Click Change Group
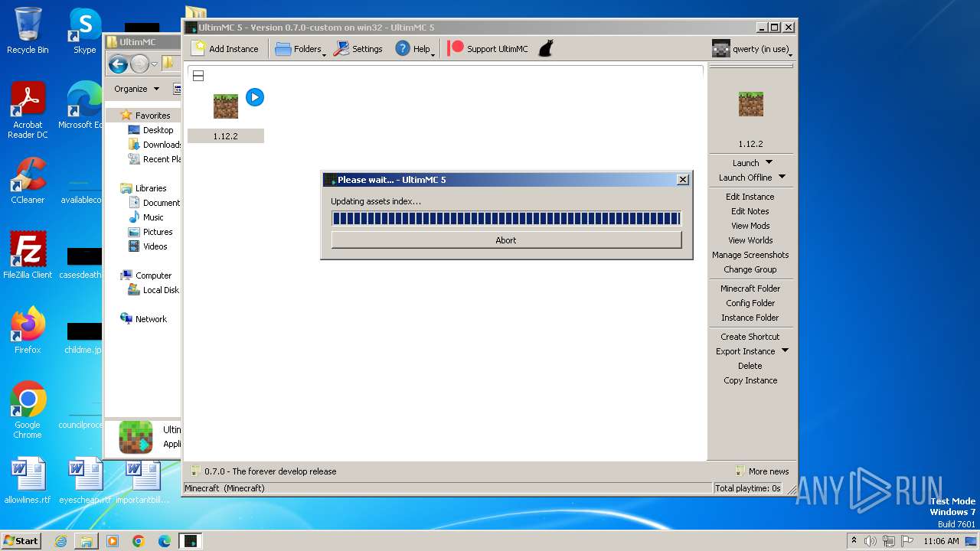The image size is (980, 551). coord(750,269)
